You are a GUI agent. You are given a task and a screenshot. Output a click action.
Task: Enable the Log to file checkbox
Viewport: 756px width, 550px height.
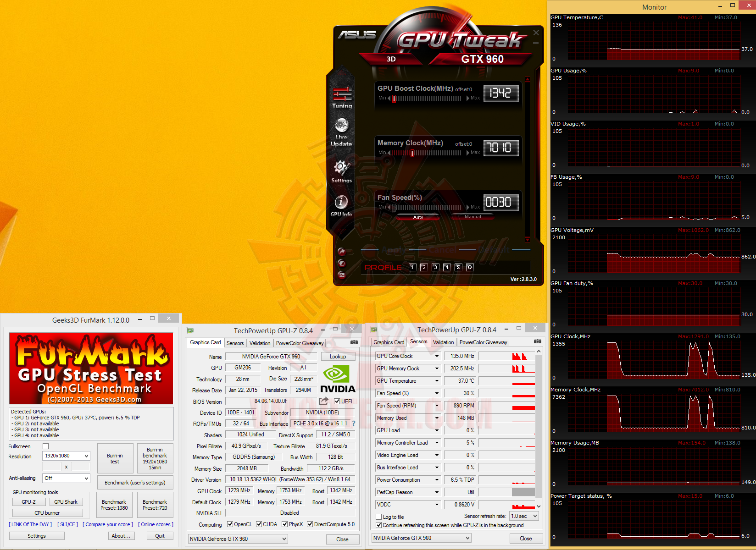[x=379, y=517]
